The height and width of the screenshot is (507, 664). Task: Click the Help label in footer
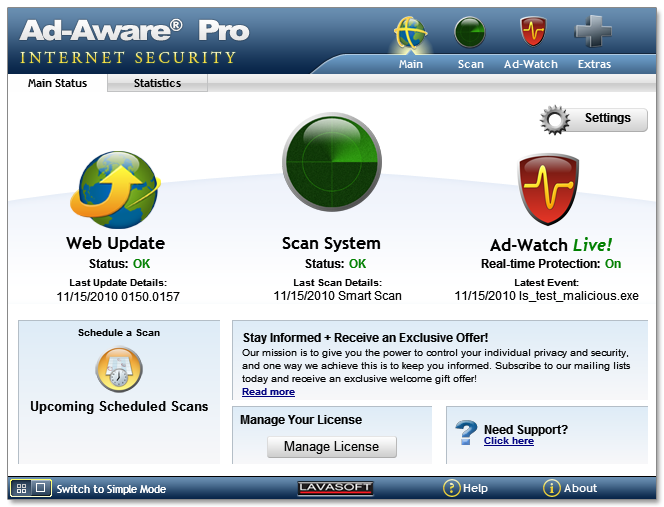click(x=475, y=488)
